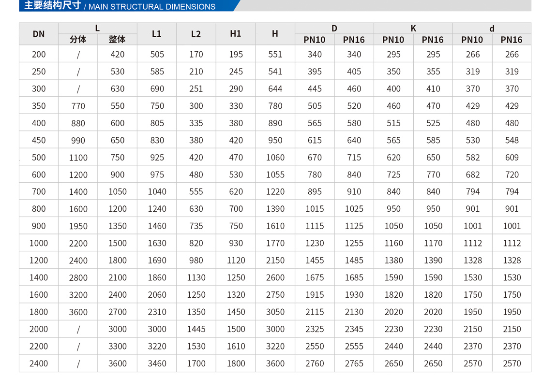Select DN 200 in the first row
Image resolution: width=557 pixels, height=392 pixels.
[39, 55]
